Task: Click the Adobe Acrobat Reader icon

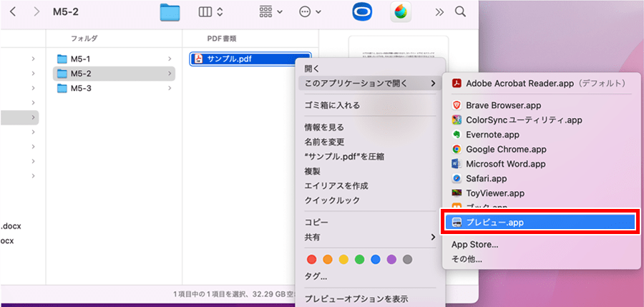Action: pyautogui.click(x=457, y=84)
